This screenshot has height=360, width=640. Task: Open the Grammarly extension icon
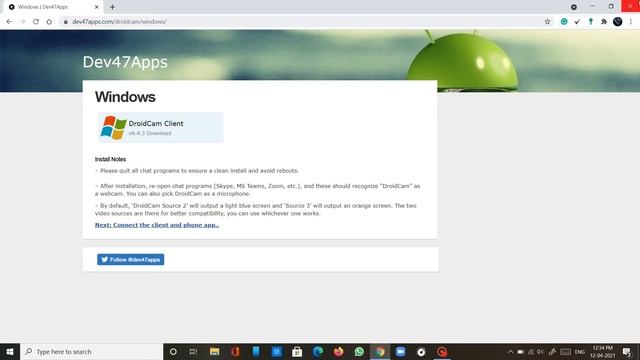pos(564,22)
